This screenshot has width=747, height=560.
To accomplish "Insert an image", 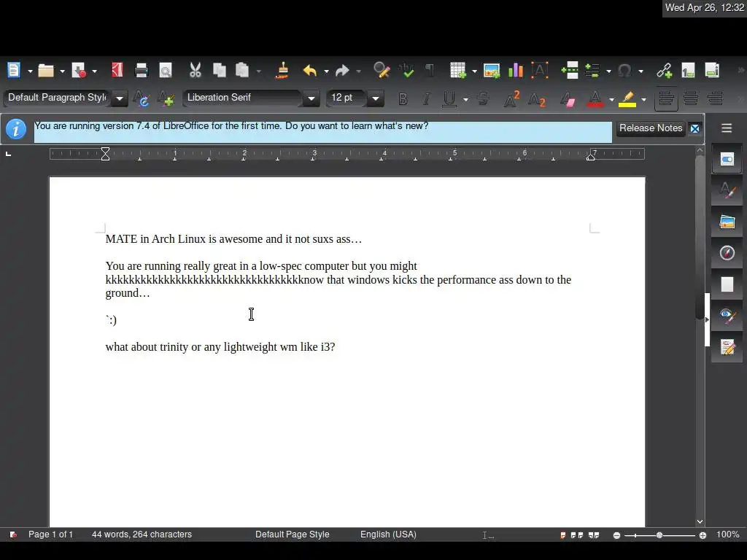I will coord(492,71).
